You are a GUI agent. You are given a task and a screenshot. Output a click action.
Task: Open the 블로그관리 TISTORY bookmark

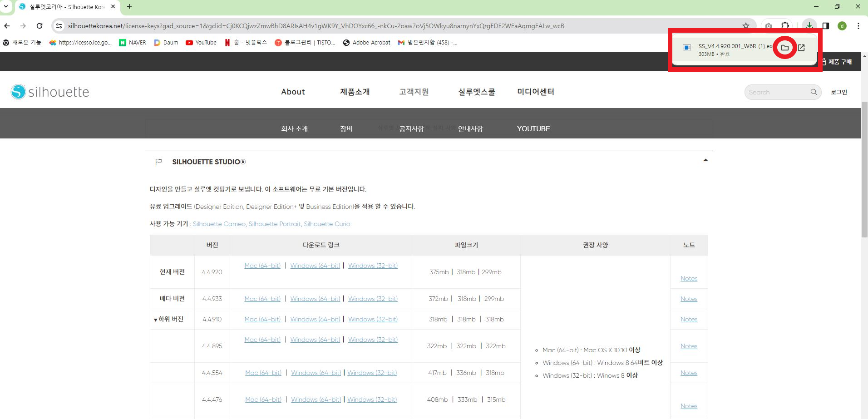point(305,43)
